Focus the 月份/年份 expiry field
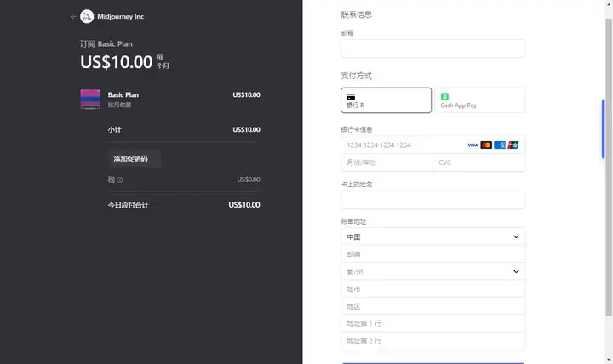The width and height of the screenshot is (613, 364). 387,162
